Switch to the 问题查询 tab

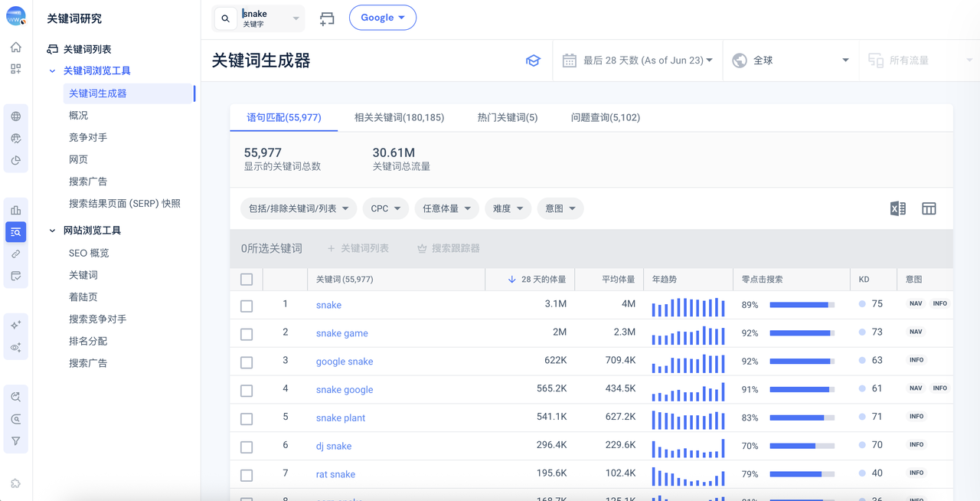605,117
